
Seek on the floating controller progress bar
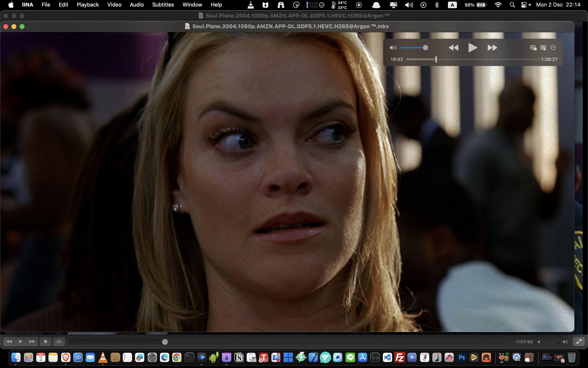click(x=473, y=59)
